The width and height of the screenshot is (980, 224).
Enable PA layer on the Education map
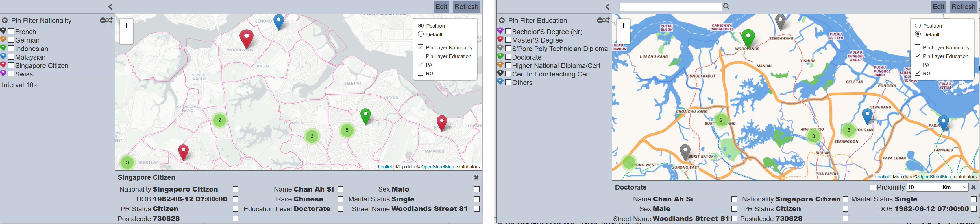pyautogui.click(x=917, y=64)
